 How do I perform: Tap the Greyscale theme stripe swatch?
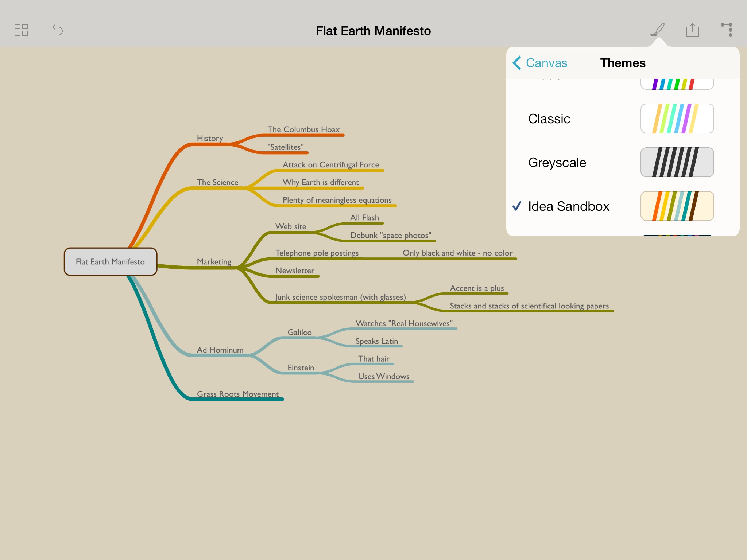pos(677,162)
